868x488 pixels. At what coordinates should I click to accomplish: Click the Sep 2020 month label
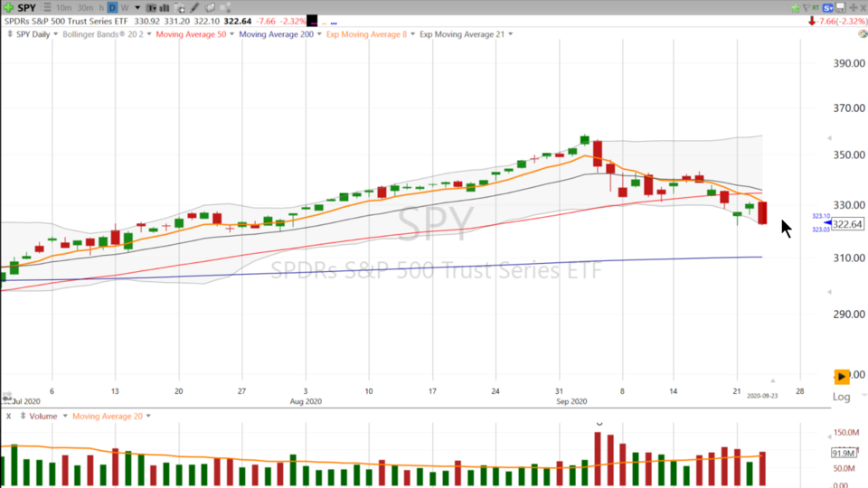(x=571, y=401)
